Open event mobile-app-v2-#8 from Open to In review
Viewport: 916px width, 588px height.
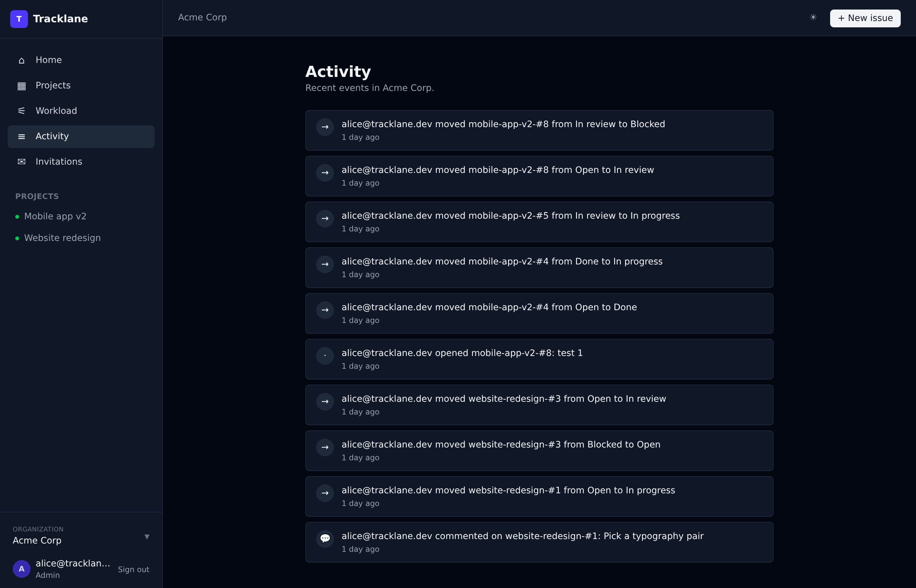click(x=539, y=176)
